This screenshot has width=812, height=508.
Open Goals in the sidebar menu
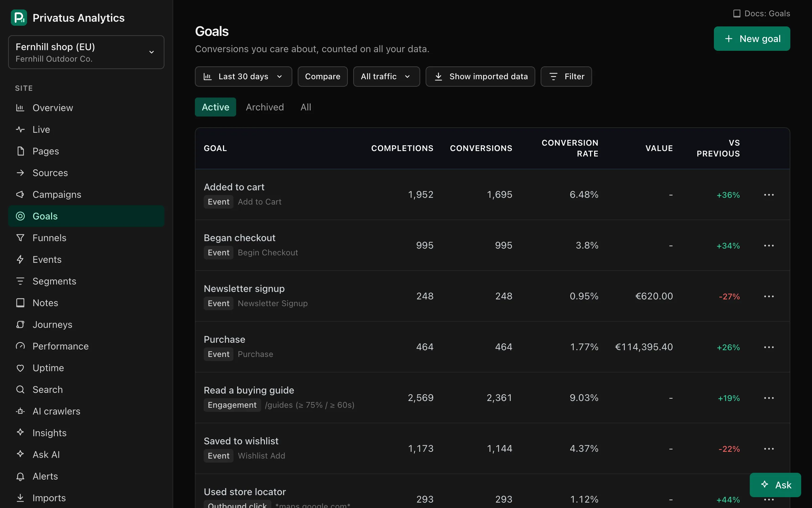tap(86, 216)
